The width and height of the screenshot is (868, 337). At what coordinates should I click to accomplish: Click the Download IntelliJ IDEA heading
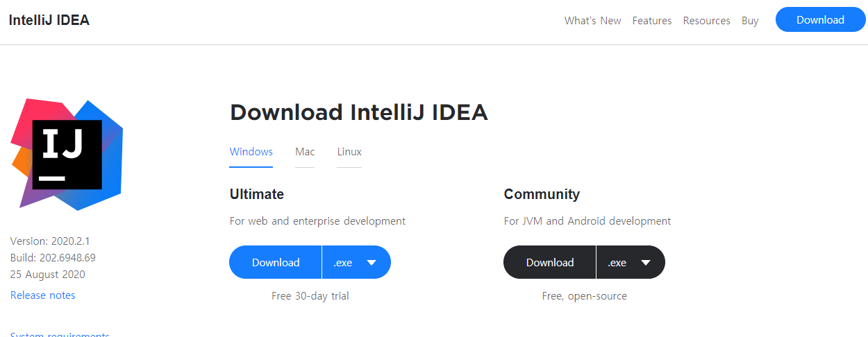coord(359,112)
